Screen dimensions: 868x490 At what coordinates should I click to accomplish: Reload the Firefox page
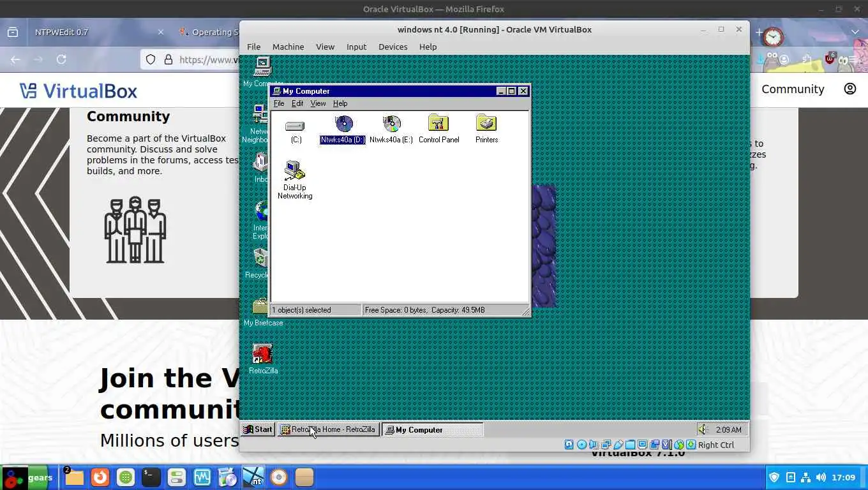pos(61,59)
